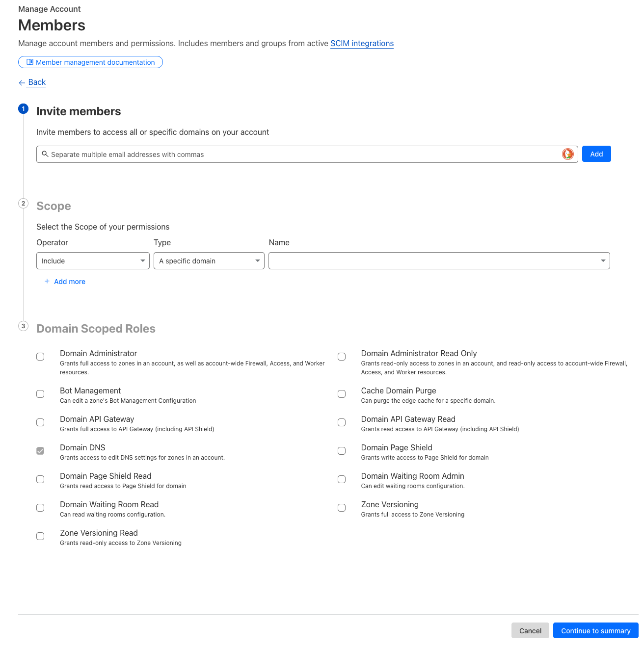Open the Operator Include dropdown
The image size is (644, 649).
point(93,261)
